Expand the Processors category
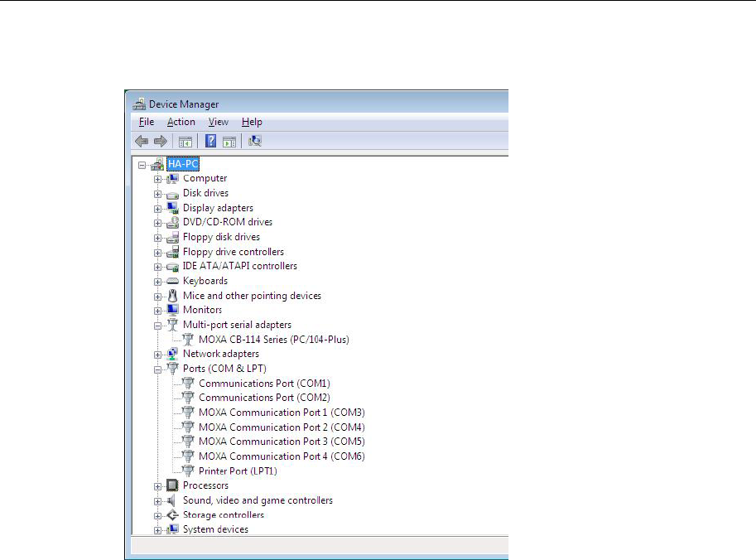Screen dimensions: 756x560 [157, 486]
